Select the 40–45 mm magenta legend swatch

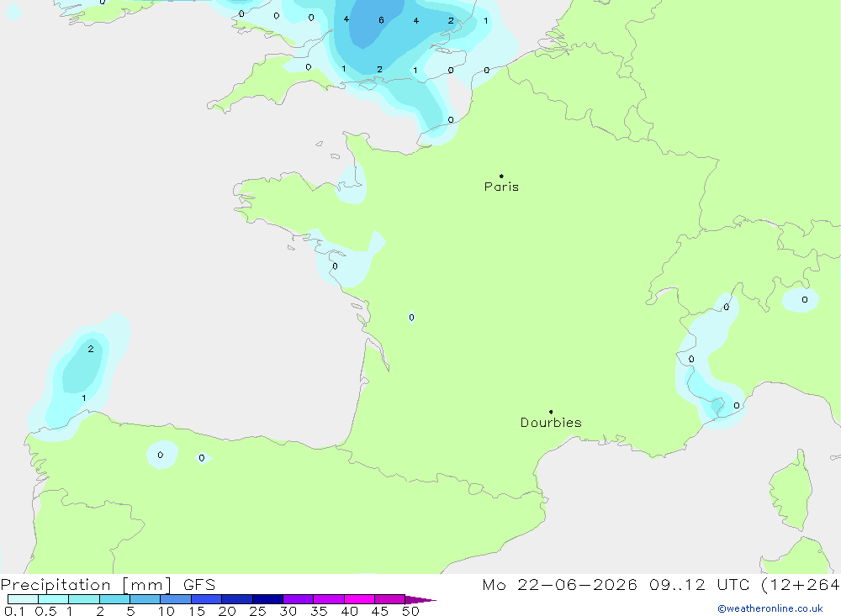coord(359,599)
